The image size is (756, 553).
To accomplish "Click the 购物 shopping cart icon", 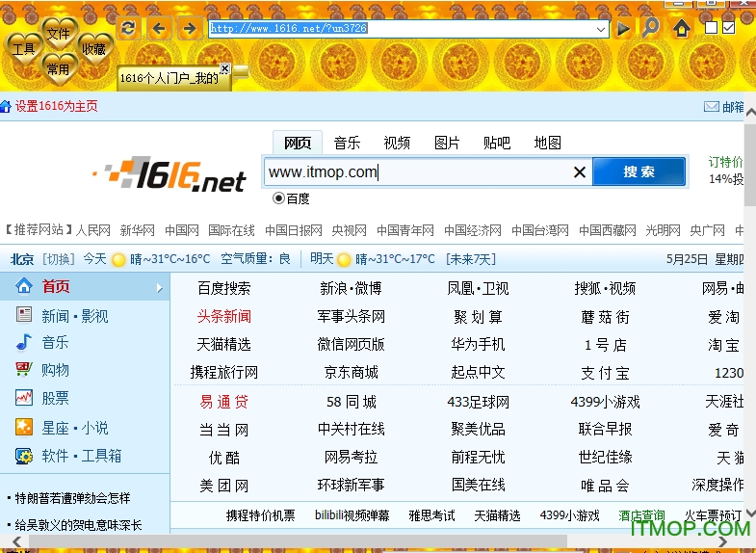I will [x=24, y=369].
